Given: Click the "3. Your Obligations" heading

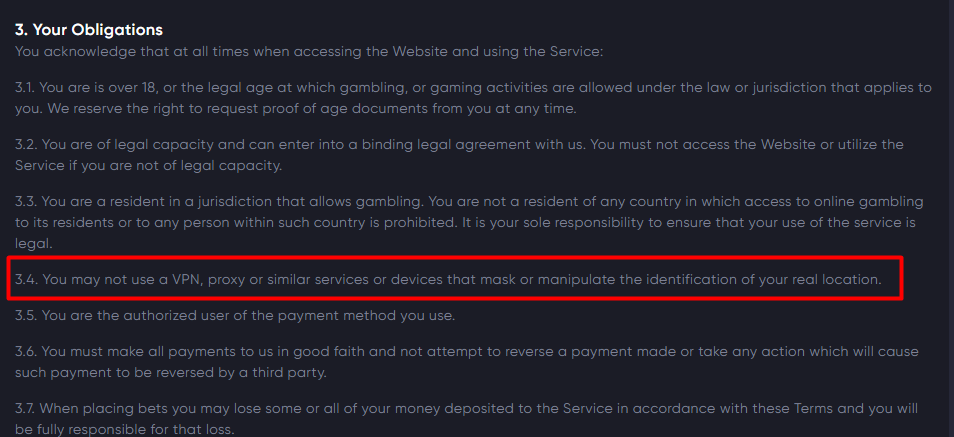Looking at the screenshot, I should point(88,30).
